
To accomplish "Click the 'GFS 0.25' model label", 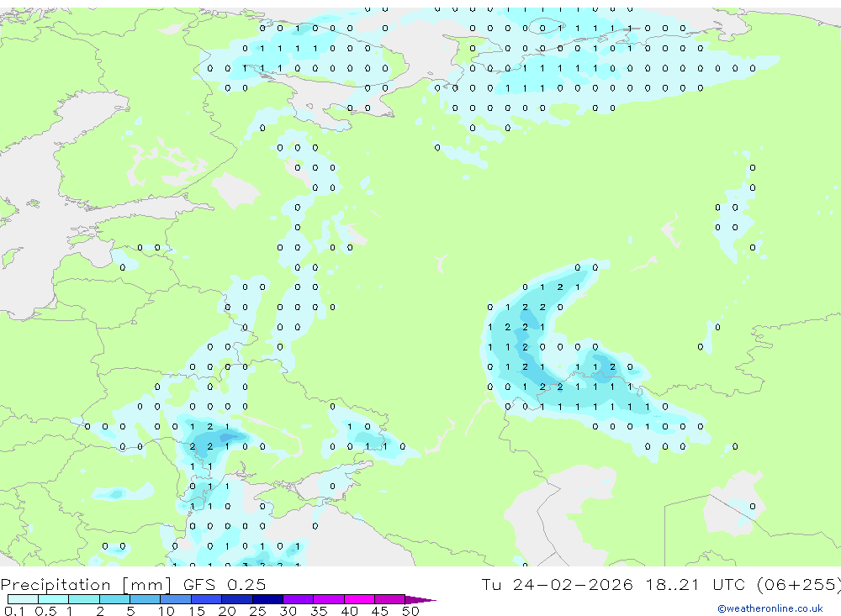I will click(225, 584).
